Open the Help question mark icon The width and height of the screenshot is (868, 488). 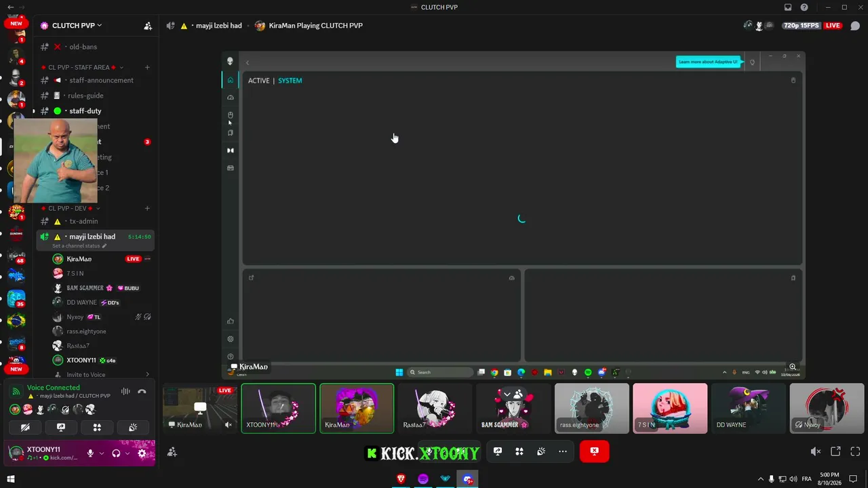(x=804, y=7)
